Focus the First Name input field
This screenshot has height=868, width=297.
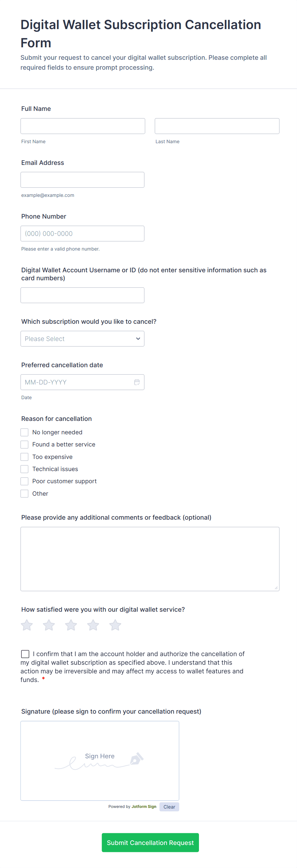pyautogui.click(x=82, y=126)
